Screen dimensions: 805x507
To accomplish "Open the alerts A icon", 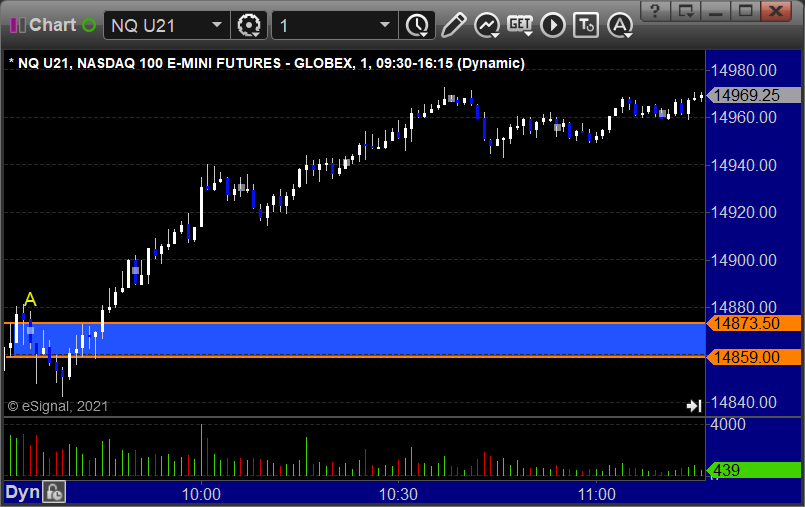I will tap(620, 25).
